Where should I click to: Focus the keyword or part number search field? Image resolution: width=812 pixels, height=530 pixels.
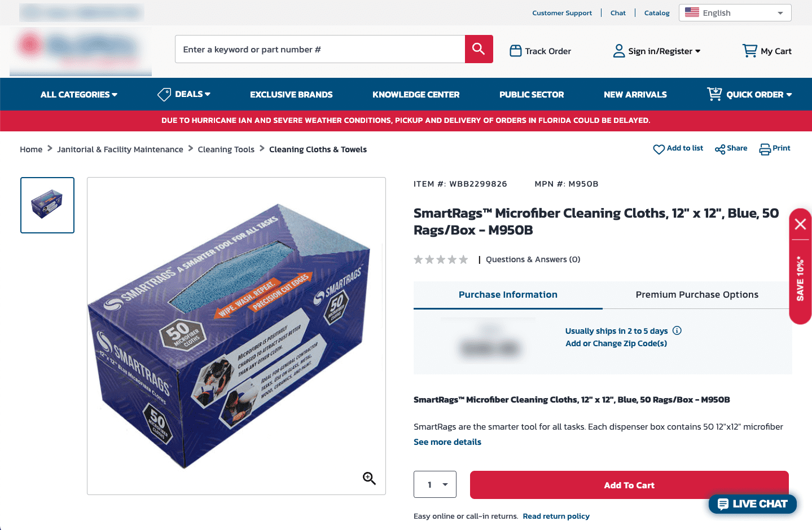point(320,49)
